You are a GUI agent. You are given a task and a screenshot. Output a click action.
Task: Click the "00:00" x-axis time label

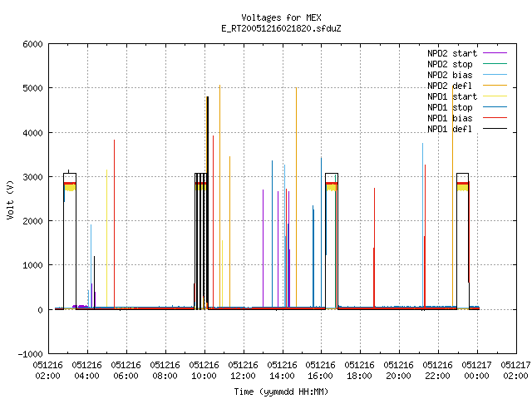point(476,376)
